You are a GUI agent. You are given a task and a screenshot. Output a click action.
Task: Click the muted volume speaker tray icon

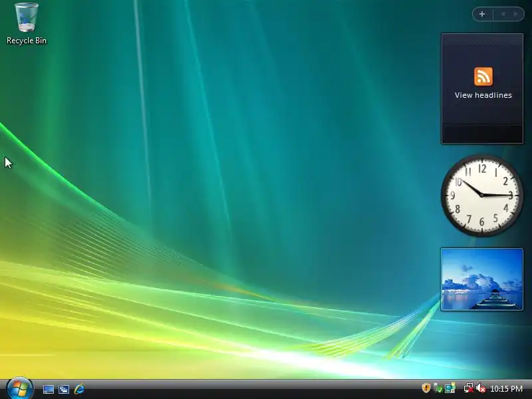[481, 388]
